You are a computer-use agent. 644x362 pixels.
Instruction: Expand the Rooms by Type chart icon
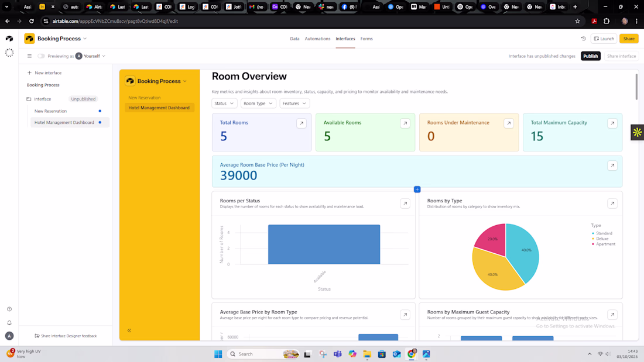612,203
